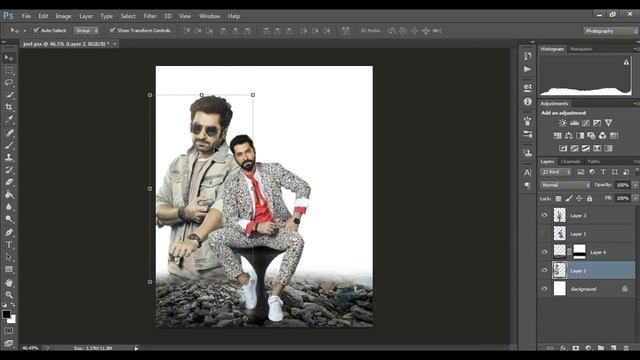Open the Character panel icon
The width and height of the screenshot is (640, 360).
[x=528, y=173]
